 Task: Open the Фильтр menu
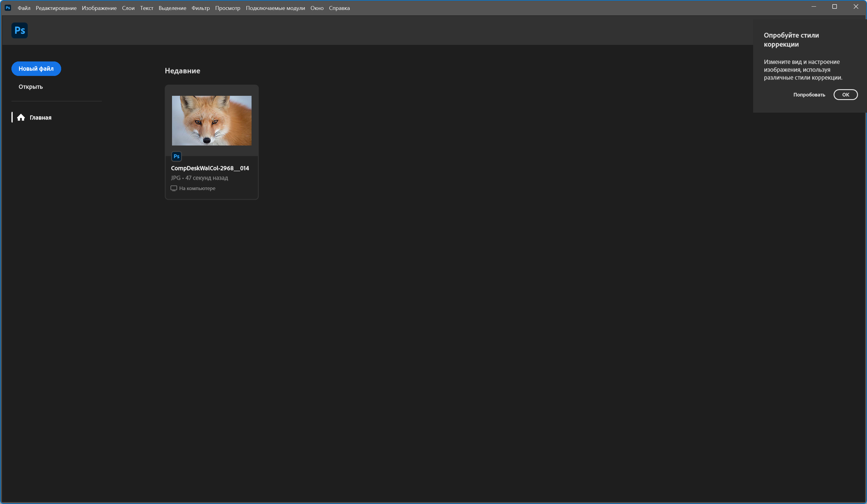(201, 8)
